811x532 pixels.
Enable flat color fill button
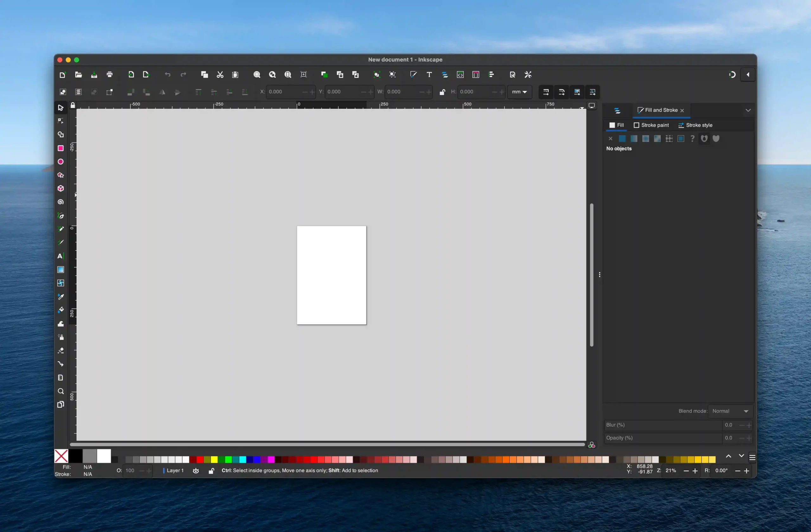622,138
